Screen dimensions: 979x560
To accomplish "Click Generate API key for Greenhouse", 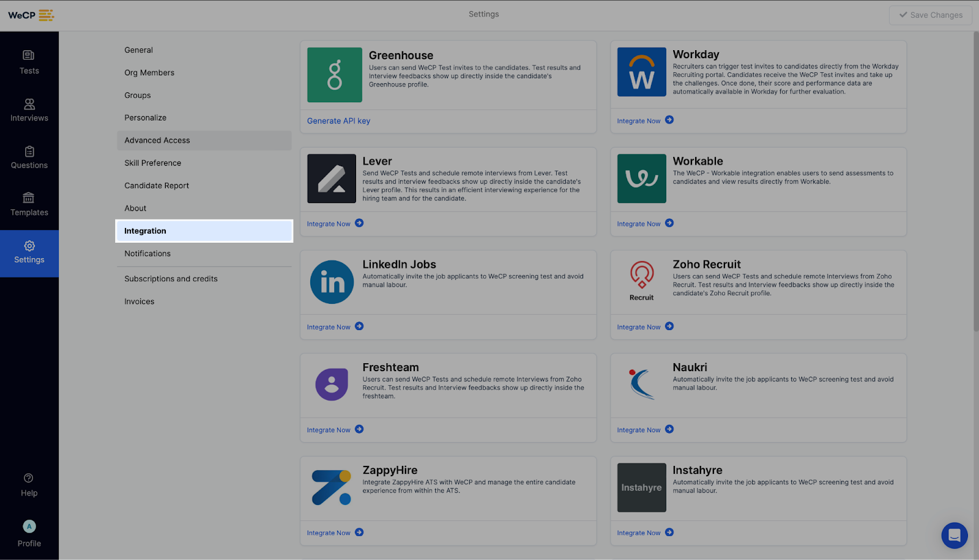I will 338,121.
